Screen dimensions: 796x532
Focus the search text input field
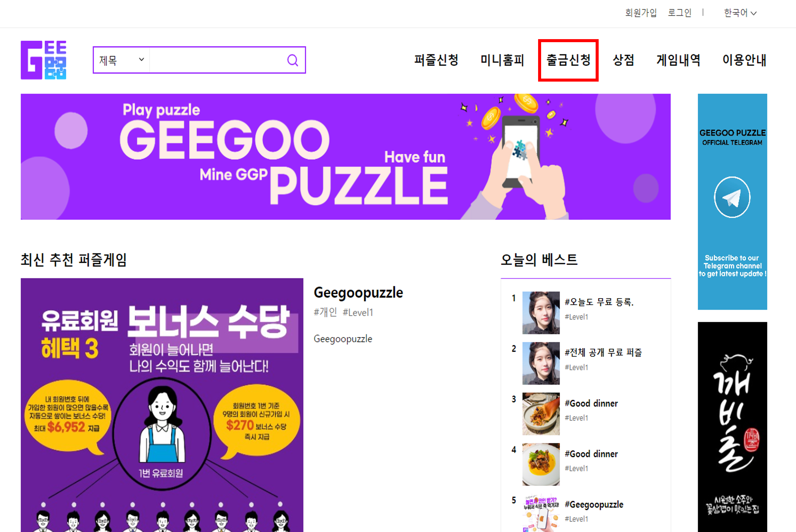coord(217,60)
